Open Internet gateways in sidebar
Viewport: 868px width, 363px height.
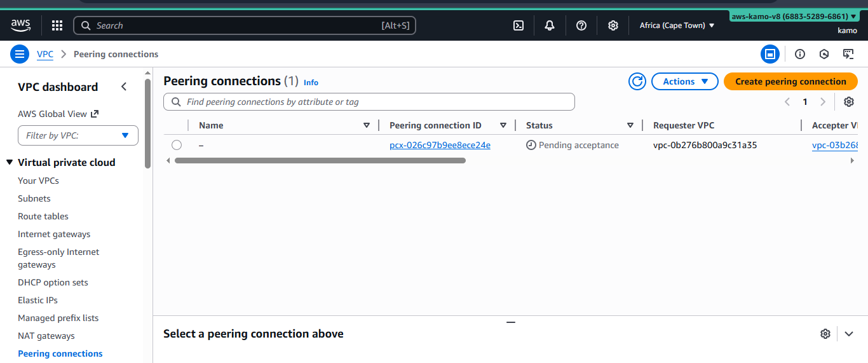(x=54, y=234)
